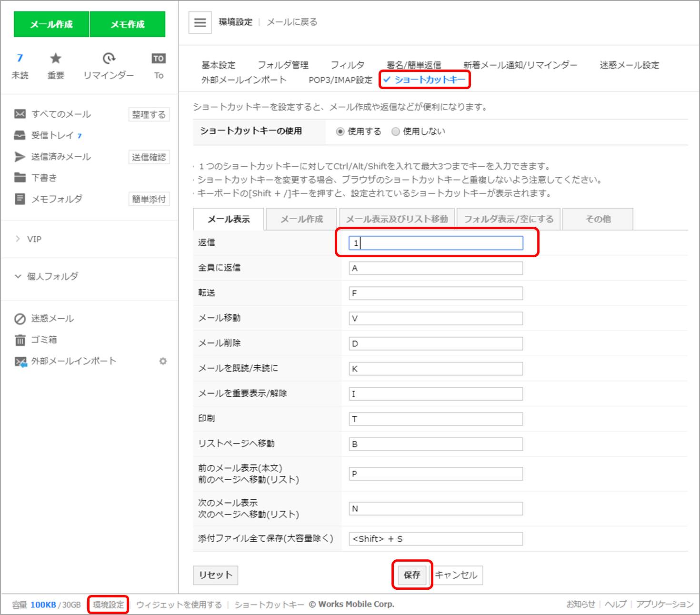Click the unread count 7 icon

[x=20, y=59]
